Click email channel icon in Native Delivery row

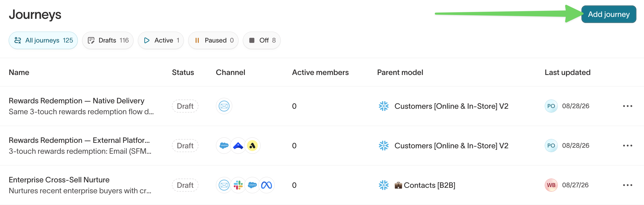coord(224,106)
